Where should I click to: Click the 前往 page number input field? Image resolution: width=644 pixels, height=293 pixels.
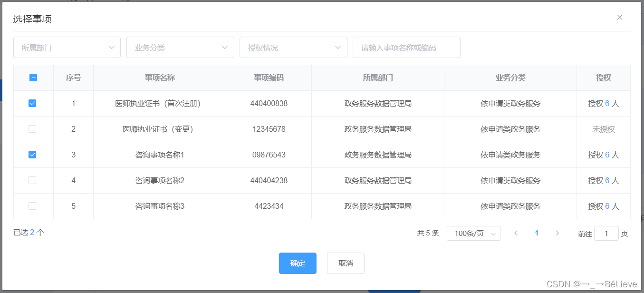pyautogui.click(x=606, y=233)
